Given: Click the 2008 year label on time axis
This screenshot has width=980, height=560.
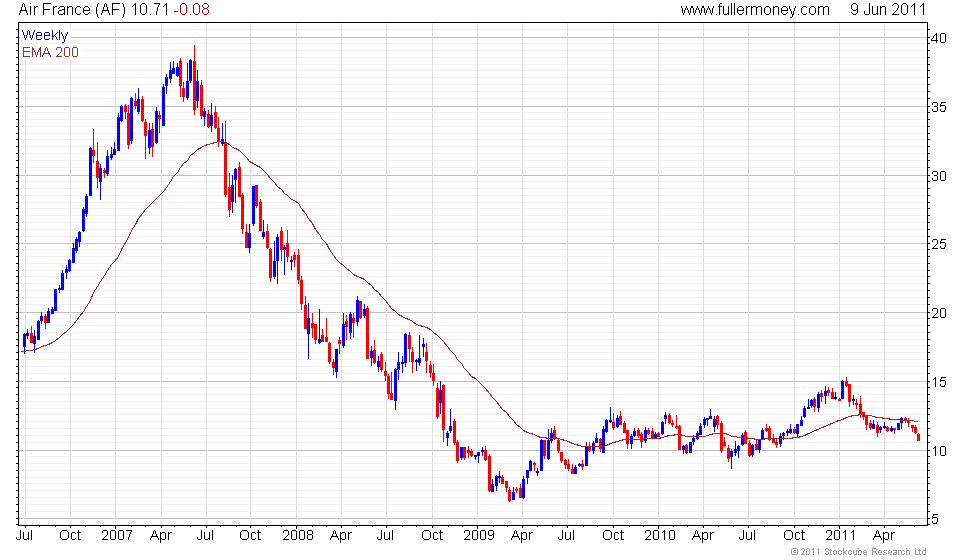Looking at the screenshot, I should tap(298, 536).
